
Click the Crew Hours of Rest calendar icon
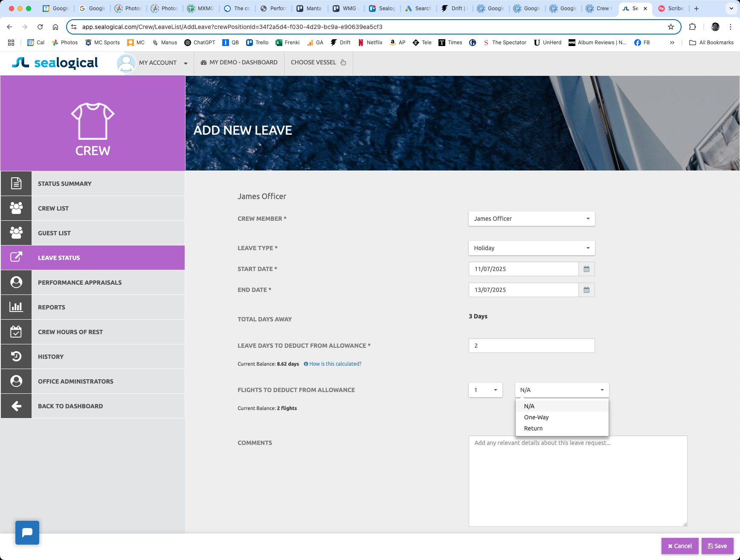pyautogui.click(x=16, y=332)
